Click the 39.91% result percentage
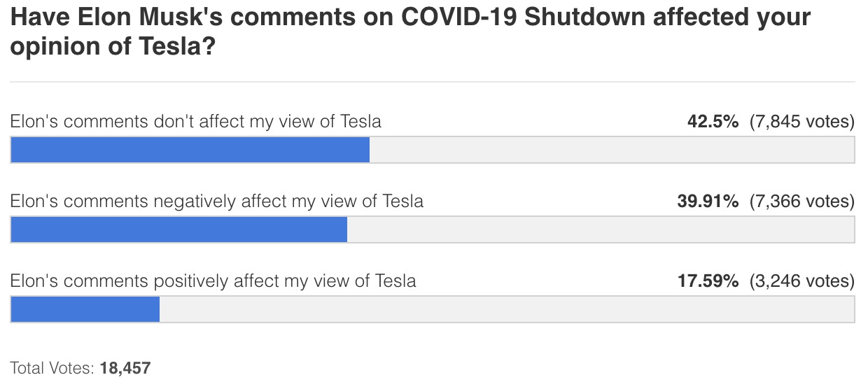Screen dimensions: 868x389 click(x=708, y=201)
